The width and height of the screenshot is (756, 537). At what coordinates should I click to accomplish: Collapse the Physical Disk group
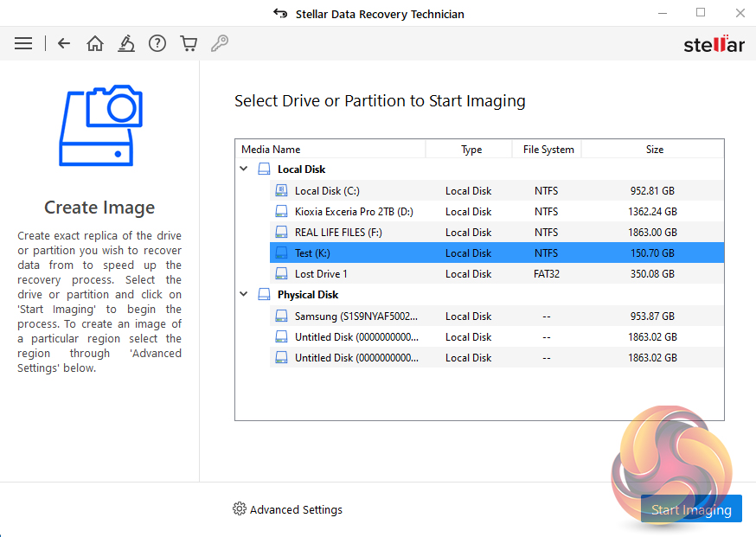(244, 295)
